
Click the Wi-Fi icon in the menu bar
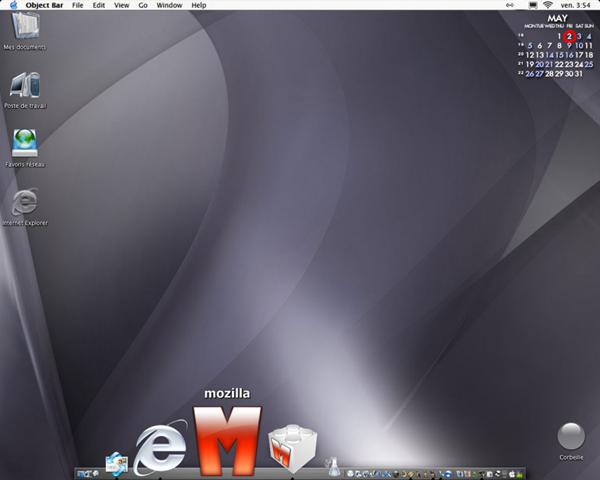point(548,5)
